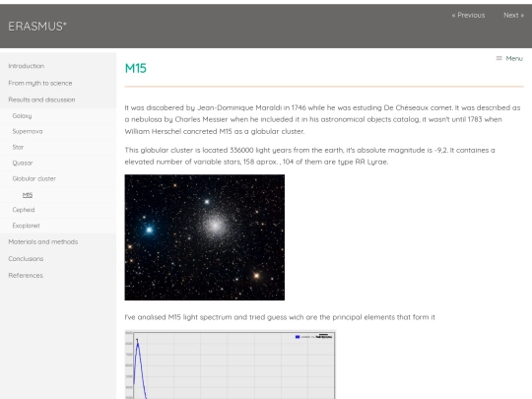This screenshot has height=399, width=532.
Task: Open From myth to science page
Action: coord(40,83)
